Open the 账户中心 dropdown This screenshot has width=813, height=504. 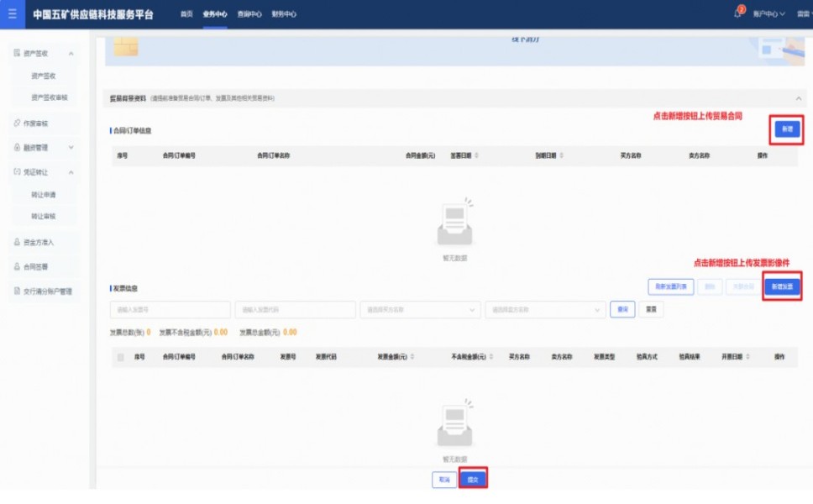click(768, 14)
